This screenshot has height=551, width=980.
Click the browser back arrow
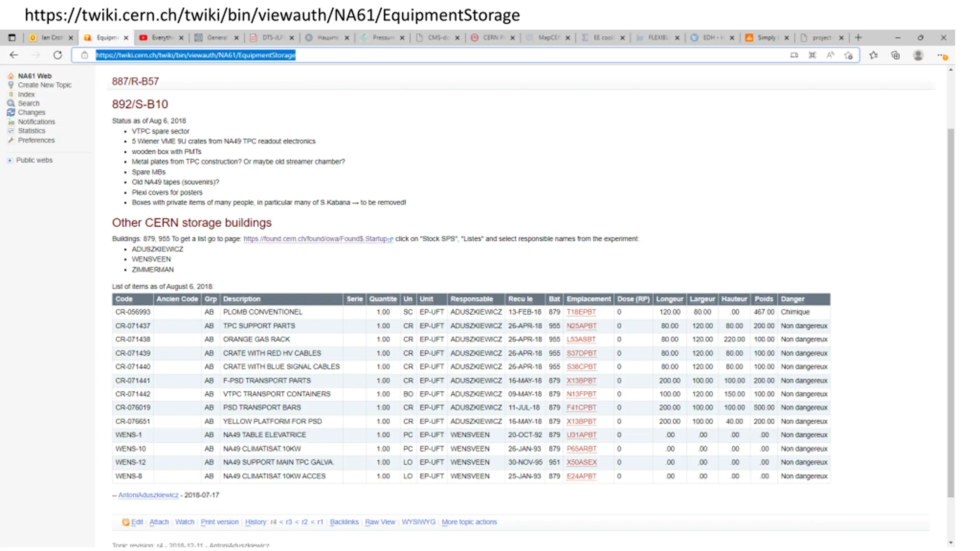(x=14, y=55)
